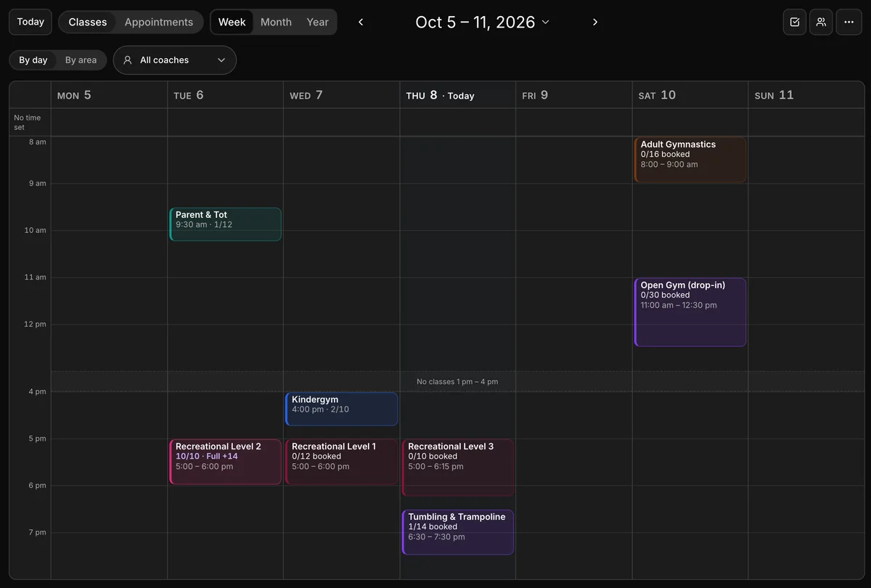Select the TUE 6 day header
Screen dimensions: 871x588
click(x=225, y=95)
